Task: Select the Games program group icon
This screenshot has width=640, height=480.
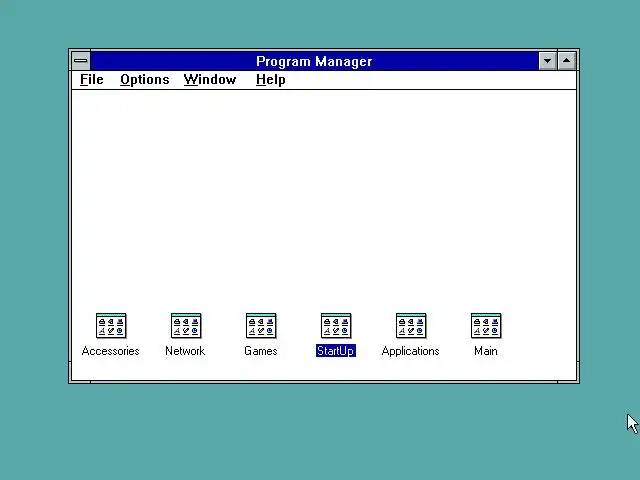Action: (261, 326)
